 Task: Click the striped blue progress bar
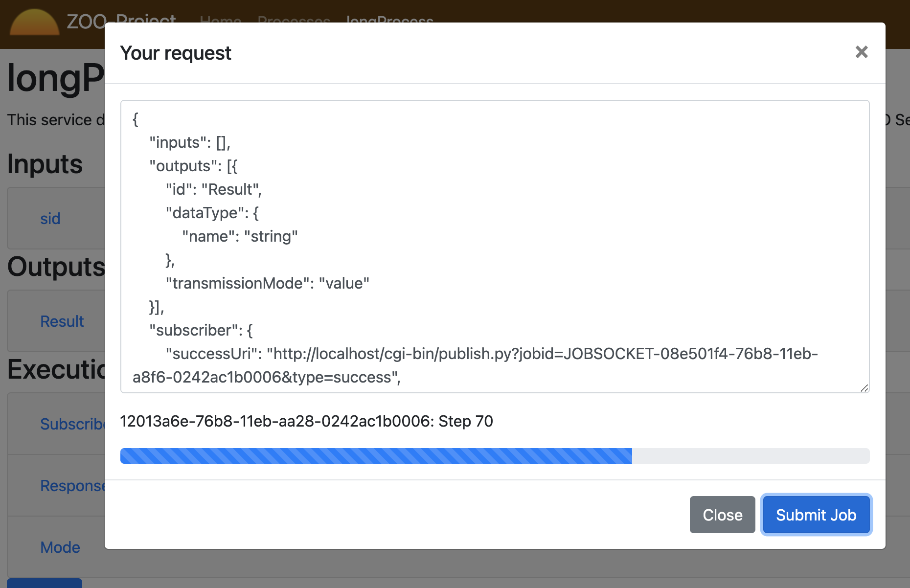pyautogui.click(x=376, y=456)
